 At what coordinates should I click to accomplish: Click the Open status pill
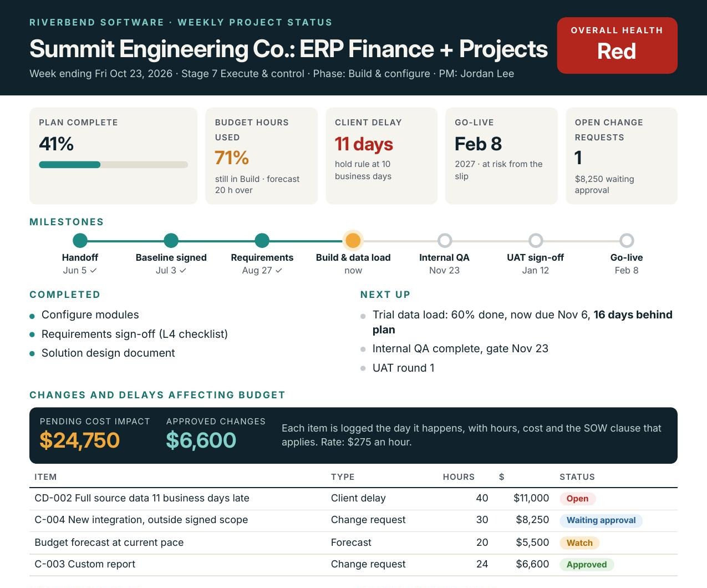577,499
